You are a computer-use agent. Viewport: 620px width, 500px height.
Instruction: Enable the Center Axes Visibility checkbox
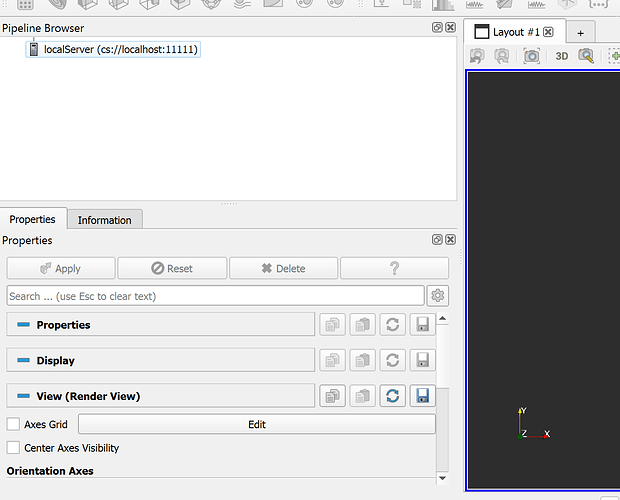(13, 448)
